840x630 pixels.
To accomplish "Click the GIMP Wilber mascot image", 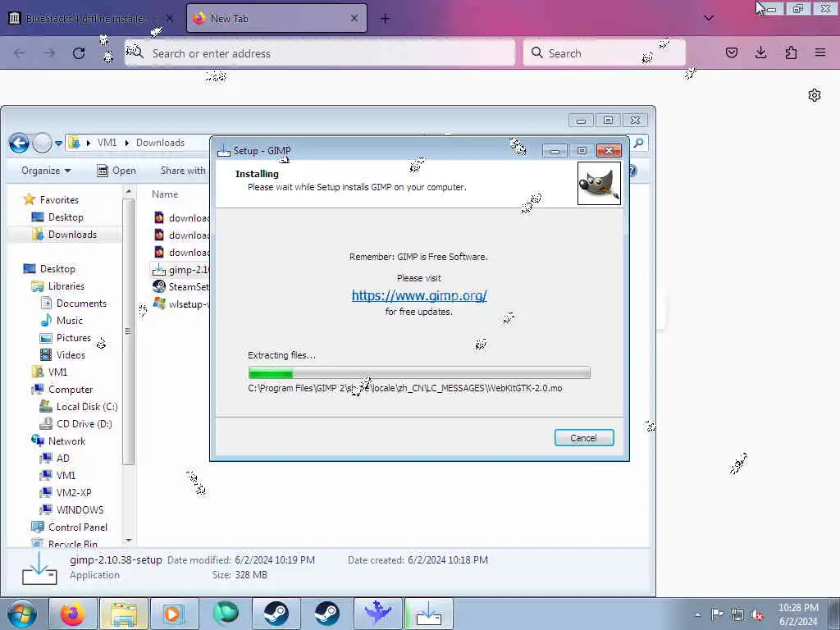I will tap(599, 183).
